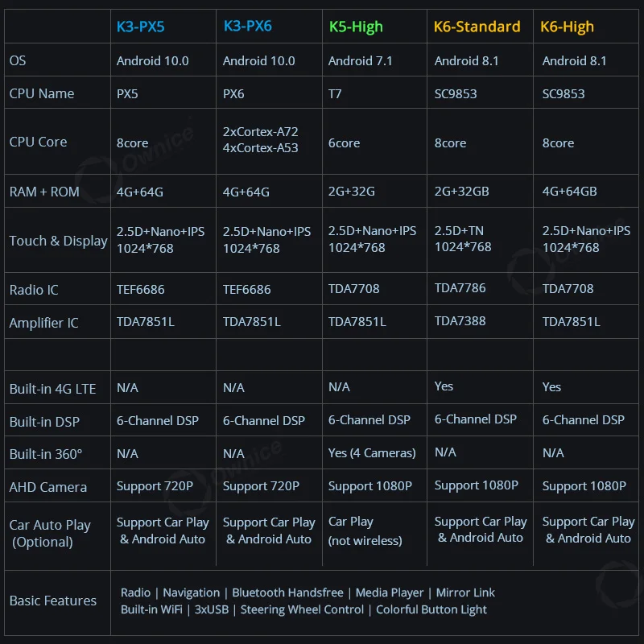
Task: Click the Built-in 360° row label
Action: [x=45, y=454]
